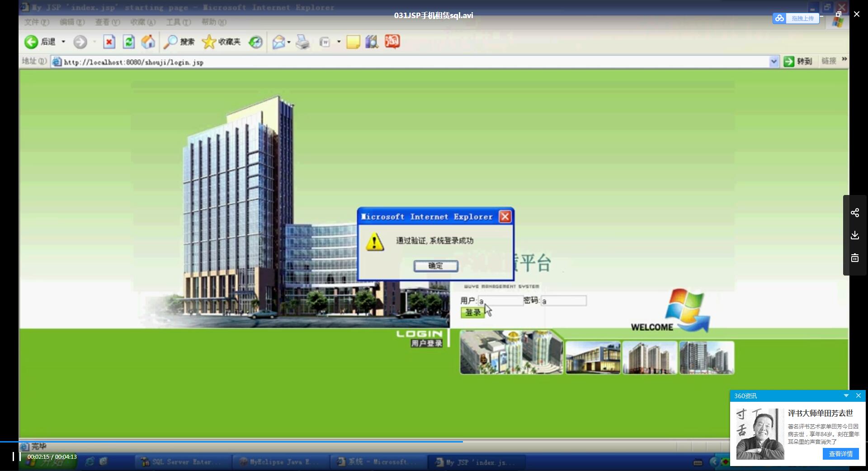Click the Print icon
The image size is (868, 471).
[x=302, y=42]
